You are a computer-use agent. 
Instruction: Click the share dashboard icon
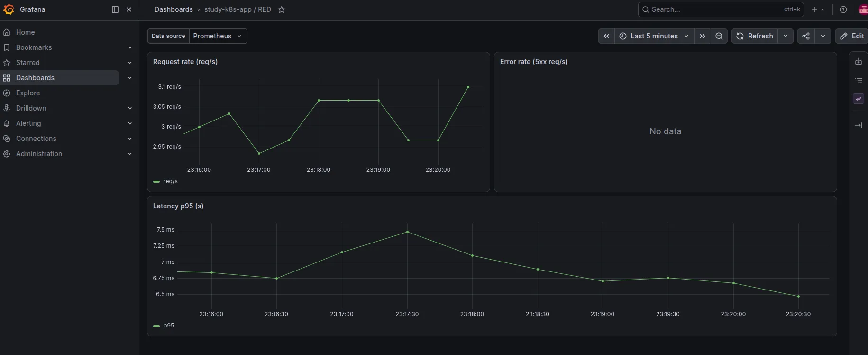coord(806,36)
